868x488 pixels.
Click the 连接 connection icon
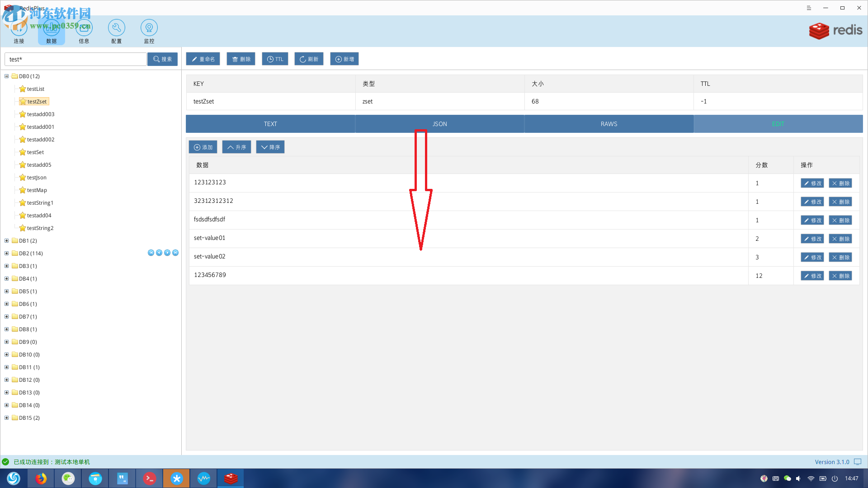tap(19, 28)
